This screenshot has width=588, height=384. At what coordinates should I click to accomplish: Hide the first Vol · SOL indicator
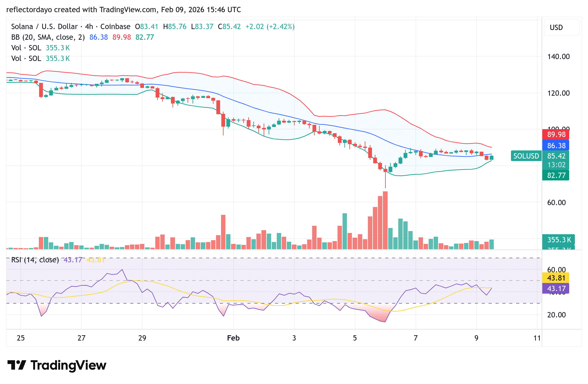pos(26,48)
